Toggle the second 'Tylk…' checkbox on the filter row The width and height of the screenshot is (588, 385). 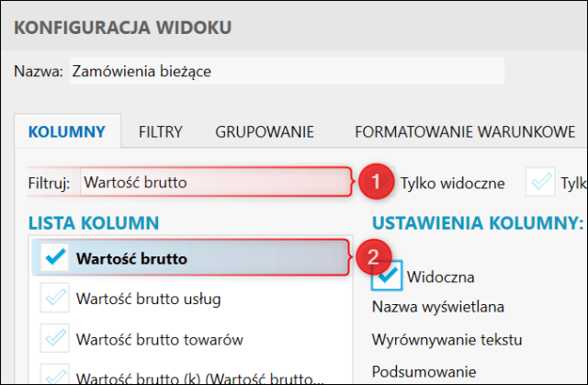click(539, 182)
